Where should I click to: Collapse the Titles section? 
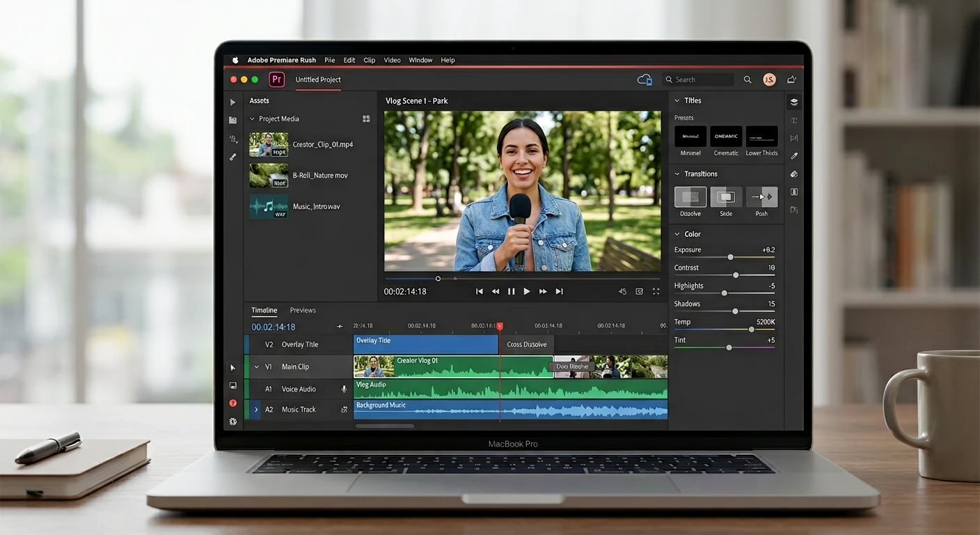click(677, 101)
